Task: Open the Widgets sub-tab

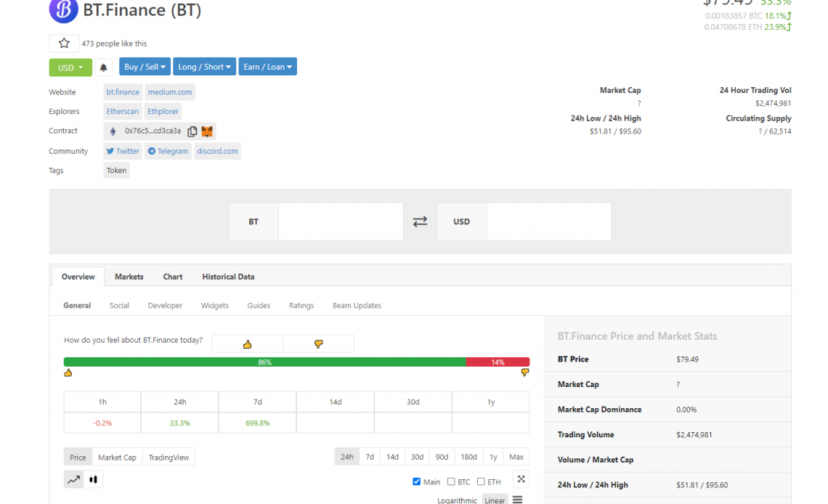Action: click(214, 306)
